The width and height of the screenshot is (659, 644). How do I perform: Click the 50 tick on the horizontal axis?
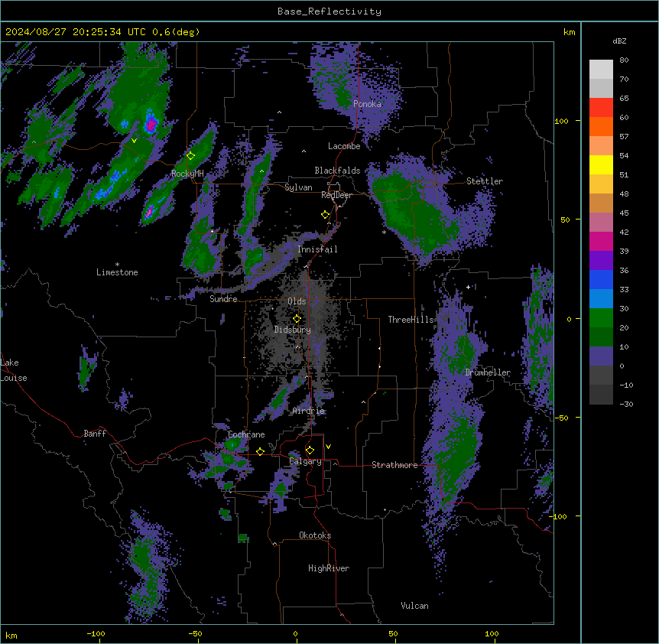tap(393, 633)
